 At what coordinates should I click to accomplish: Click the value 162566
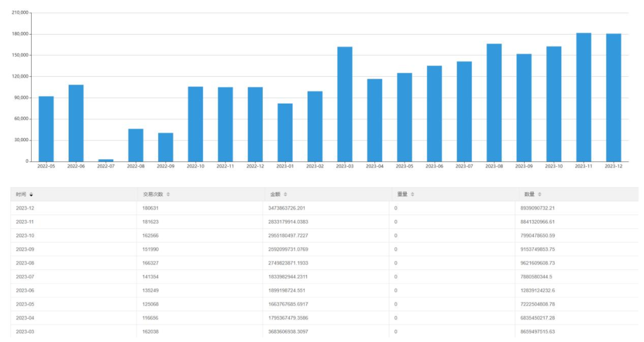coord(150,236)
